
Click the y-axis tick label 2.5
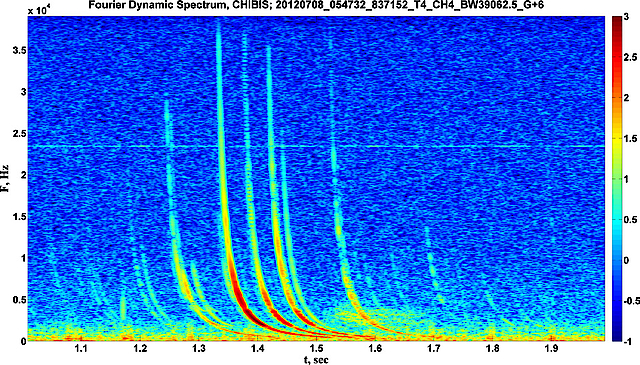(18, 134)
